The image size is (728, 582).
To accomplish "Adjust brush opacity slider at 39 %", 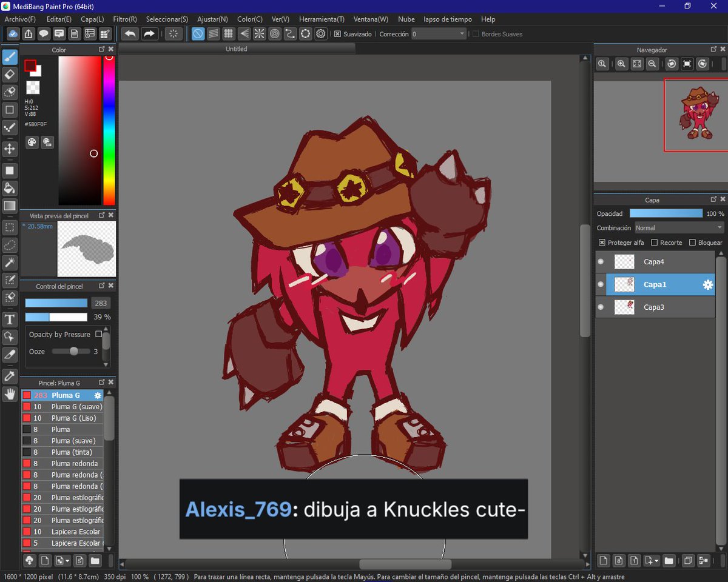I will point(56,317).
